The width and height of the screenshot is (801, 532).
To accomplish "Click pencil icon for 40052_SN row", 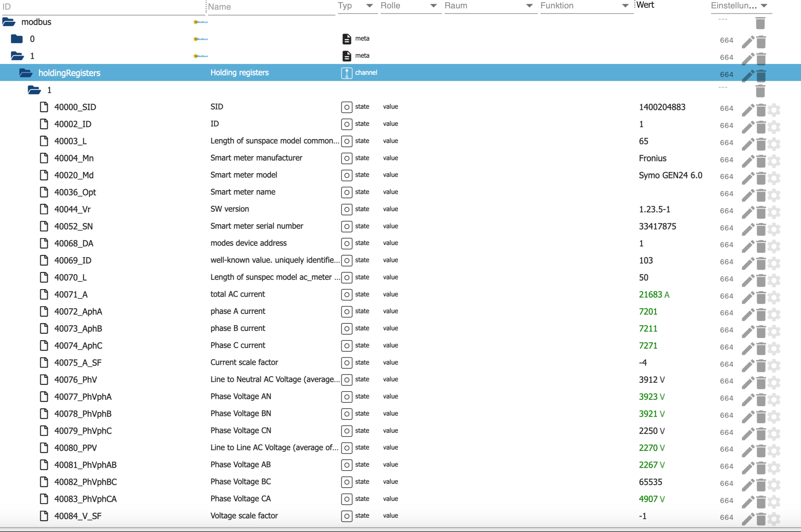I will pos(748,229).
